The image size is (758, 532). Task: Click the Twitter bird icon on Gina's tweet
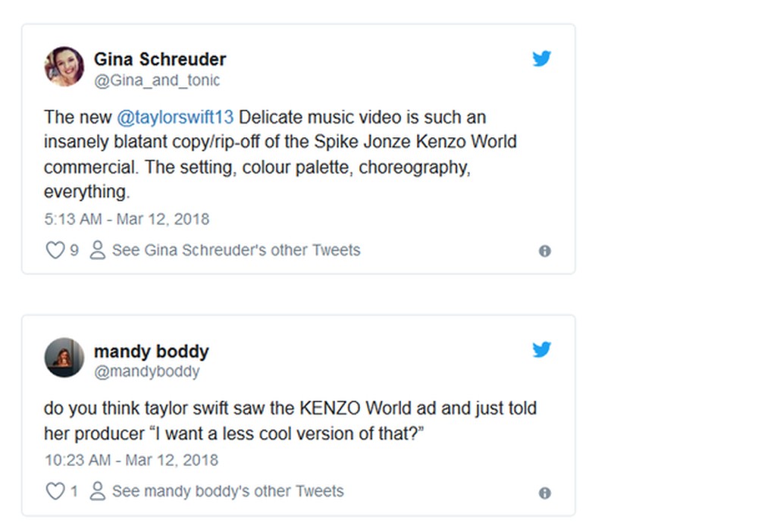tap(542, 58)
